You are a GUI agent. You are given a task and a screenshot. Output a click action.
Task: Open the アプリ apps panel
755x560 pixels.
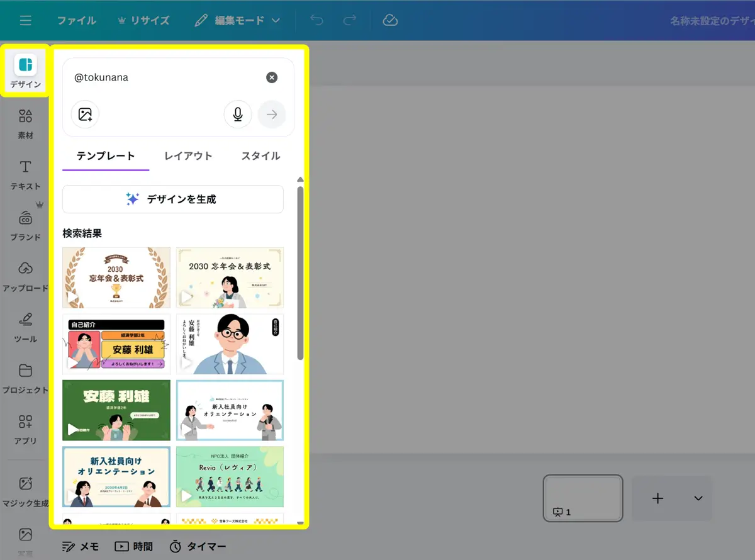25,428
